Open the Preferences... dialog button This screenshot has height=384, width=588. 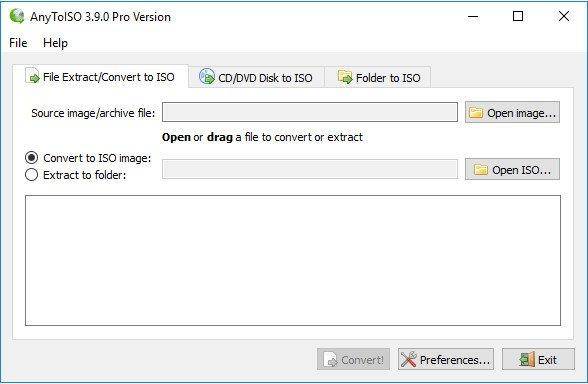pos(446,359)
